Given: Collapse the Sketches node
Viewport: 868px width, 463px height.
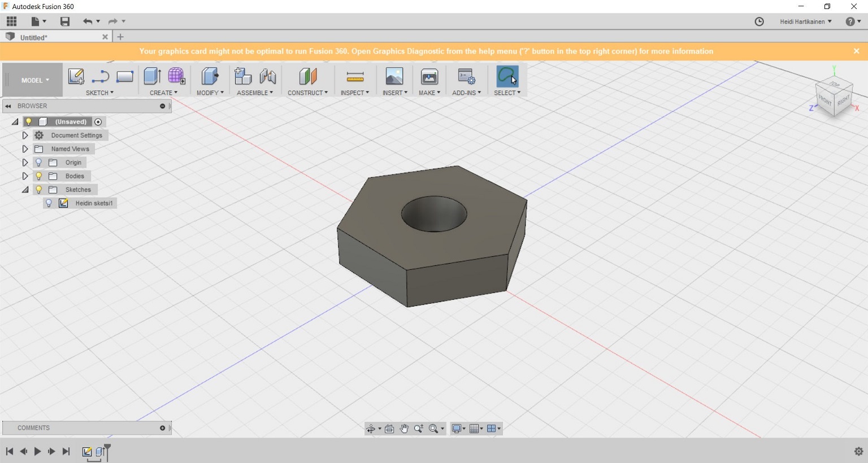Looking at the screenshot, I should [x=25, y=190].
